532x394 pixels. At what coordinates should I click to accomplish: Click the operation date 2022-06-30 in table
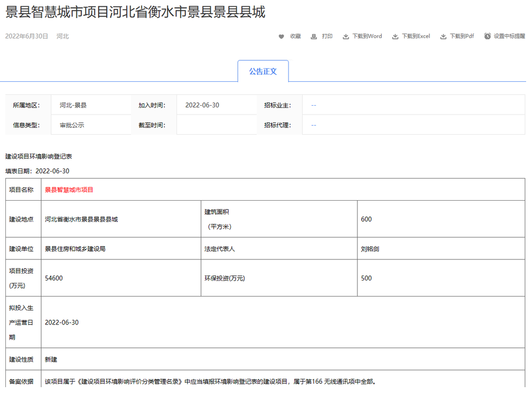pyautogui.click(x=62, y=323)
